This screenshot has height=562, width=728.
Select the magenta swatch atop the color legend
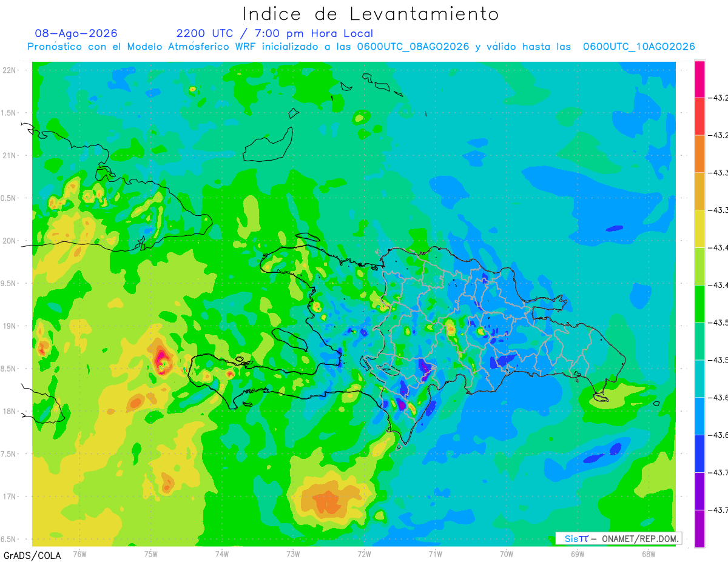coord(699,79)
